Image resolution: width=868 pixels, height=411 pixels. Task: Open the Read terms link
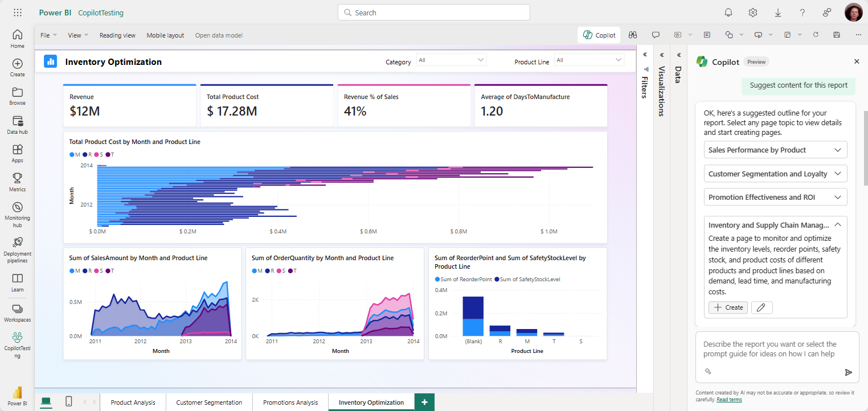pyautogui.click(x=729, y=400)
